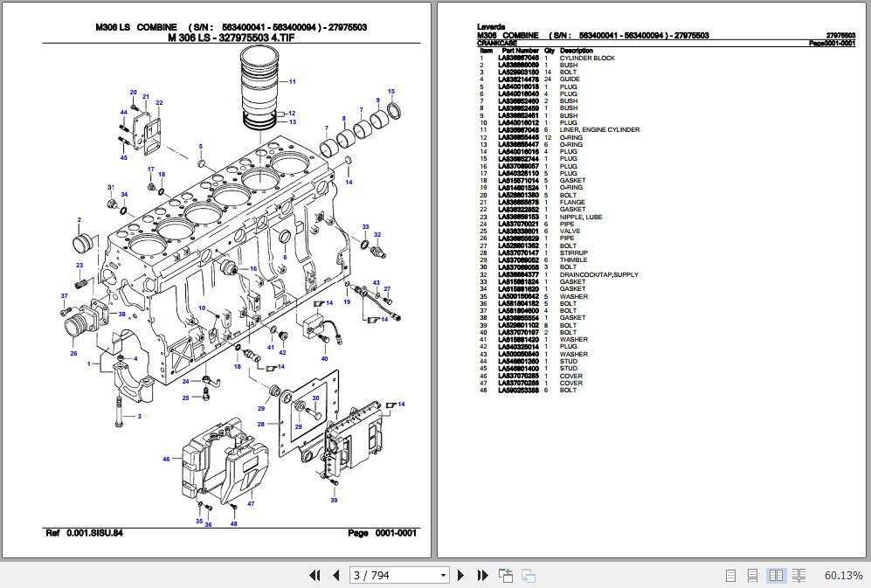Open the page number dropdown list
Screen dimensions: 871x588
point(442,576)
